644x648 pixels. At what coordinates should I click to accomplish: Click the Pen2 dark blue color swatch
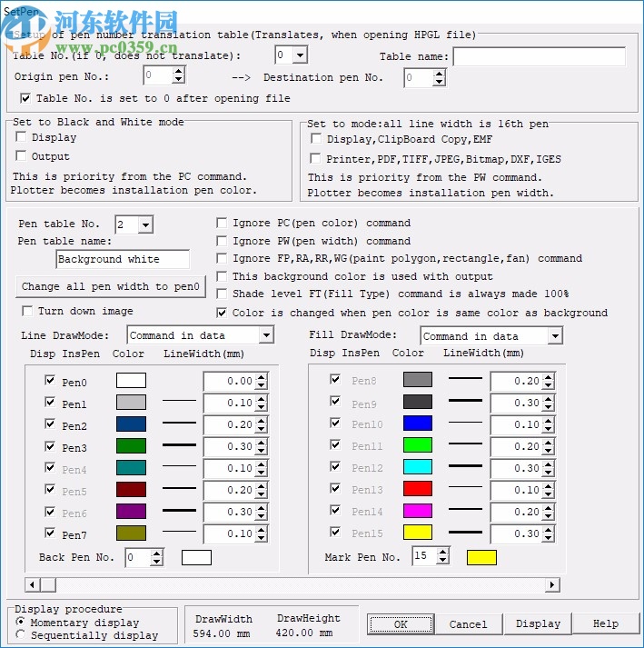tap(131, 424)
